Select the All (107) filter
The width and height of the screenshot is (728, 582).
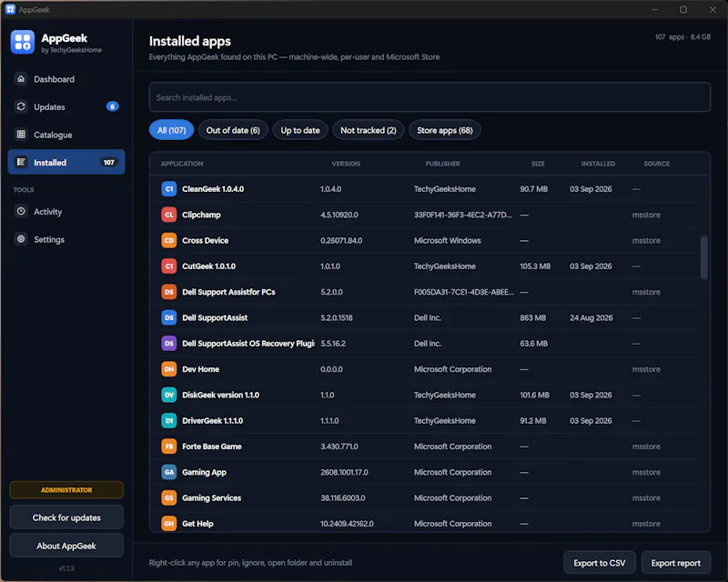point(171,130)
